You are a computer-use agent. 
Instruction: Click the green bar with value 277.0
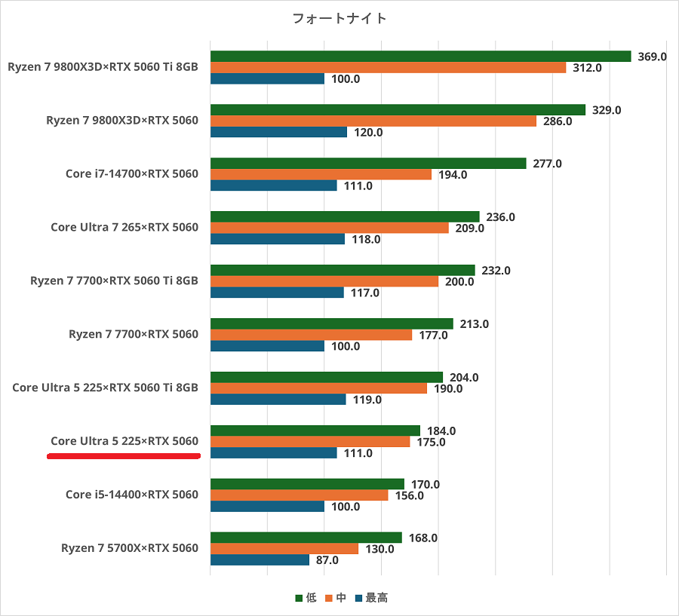(x=368, y=163)
